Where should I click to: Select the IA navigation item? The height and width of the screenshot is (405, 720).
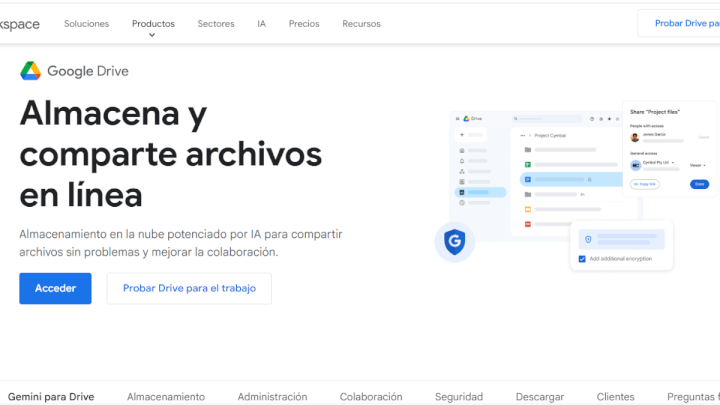[261, 24]
